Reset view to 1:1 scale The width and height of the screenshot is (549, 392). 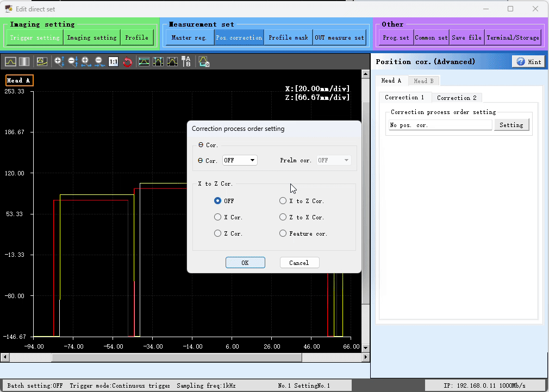pos(113,62)
